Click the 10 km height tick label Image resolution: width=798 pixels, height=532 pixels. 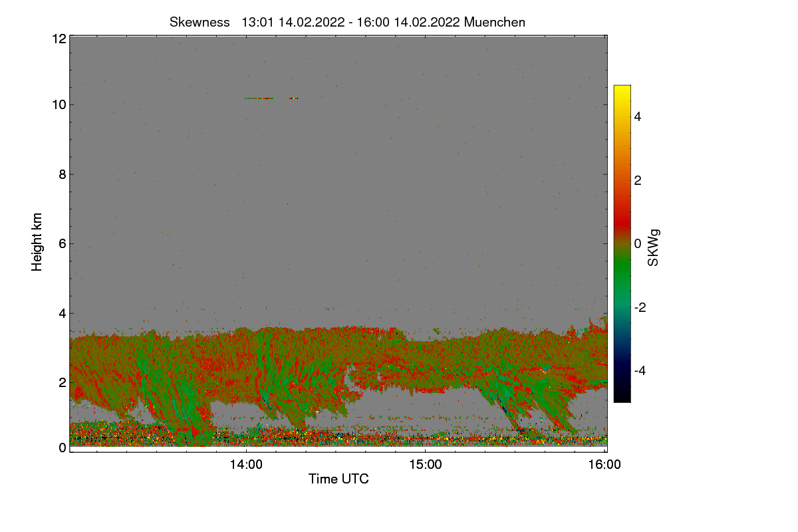(x=58, y=104)
